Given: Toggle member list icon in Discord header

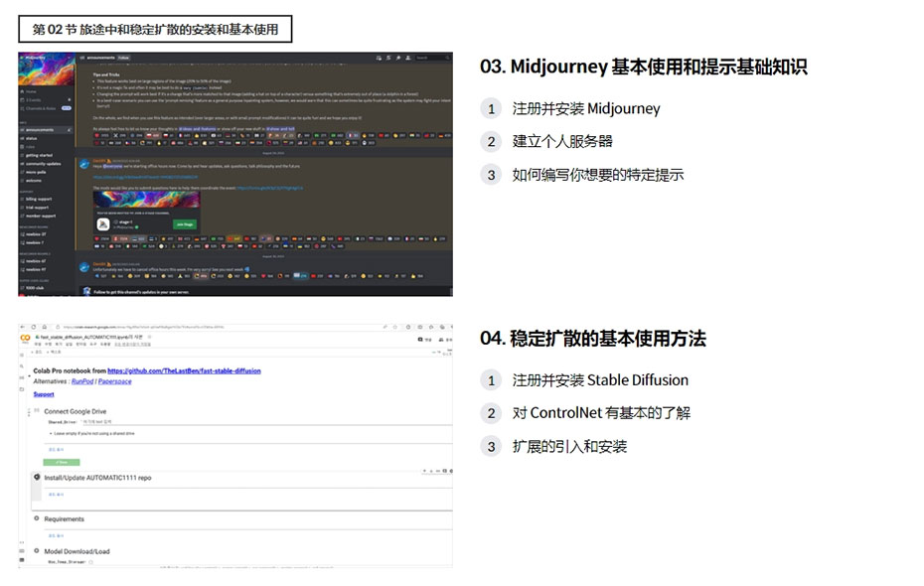Looking at the screenshot, I should click(408, 58).
